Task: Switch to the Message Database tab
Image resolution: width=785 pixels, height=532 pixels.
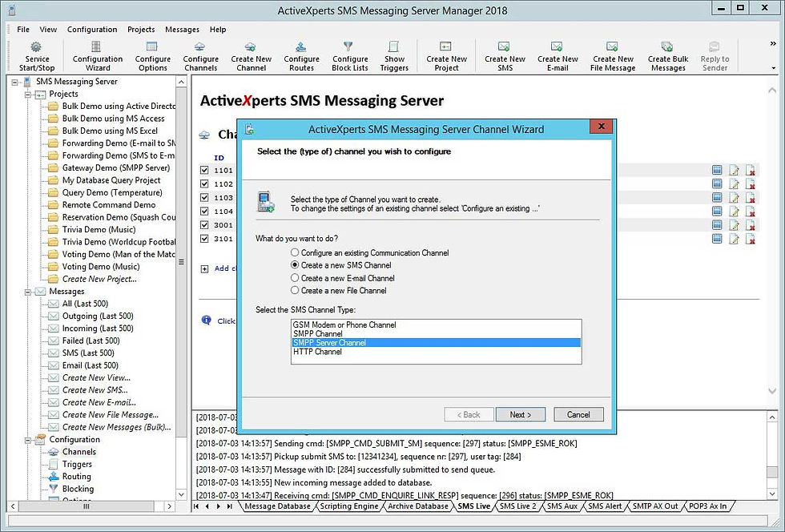Action: [277, 506]
